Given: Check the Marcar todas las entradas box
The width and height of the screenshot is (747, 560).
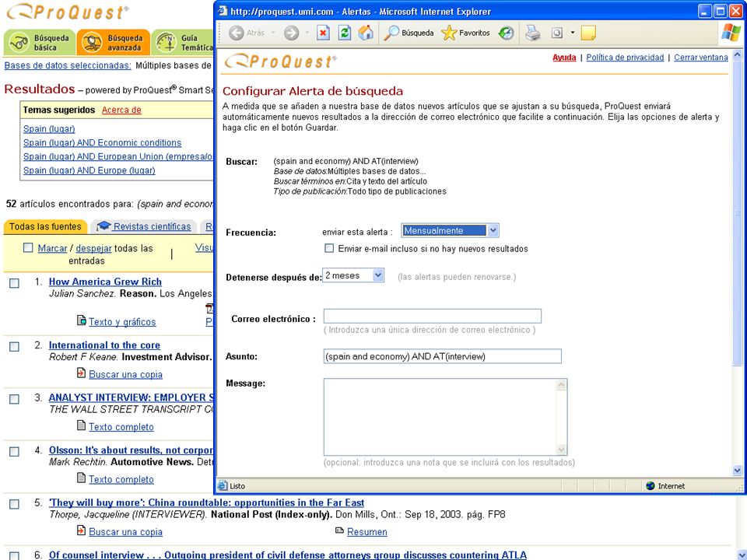Looking at the screenshot, I should 28,247.
